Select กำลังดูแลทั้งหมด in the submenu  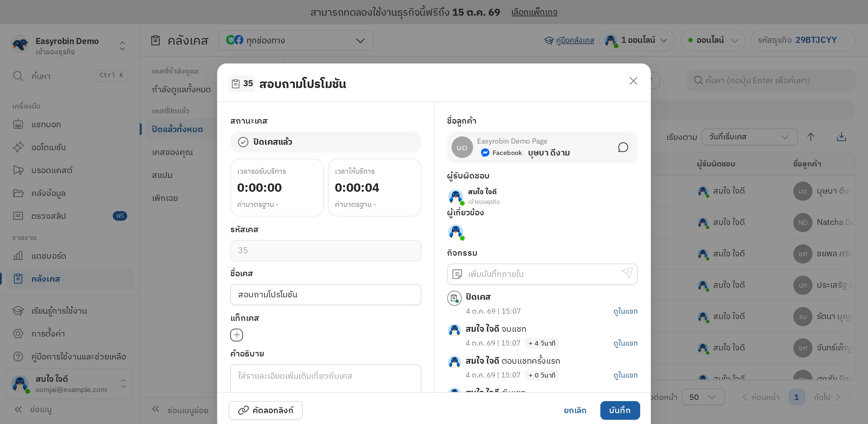(x=181, y=89)
